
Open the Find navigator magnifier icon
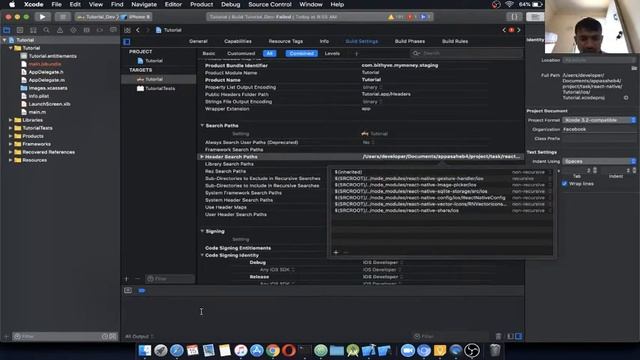[47, 30]
